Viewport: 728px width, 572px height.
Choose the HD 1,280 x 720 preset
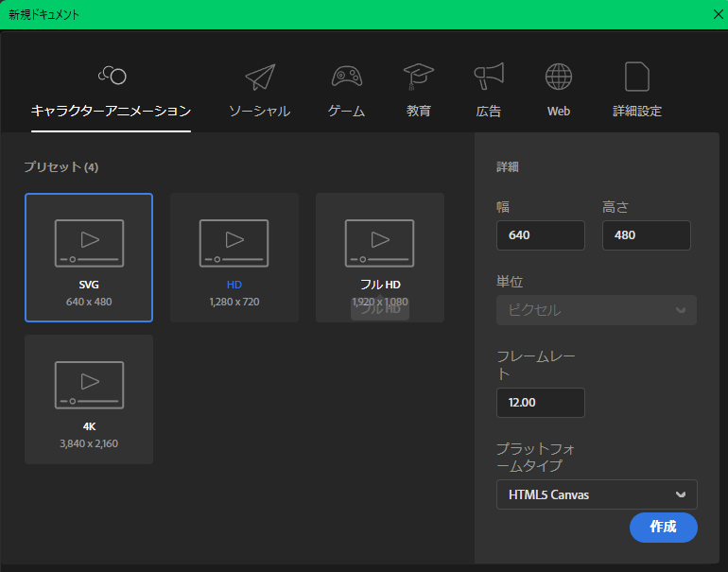(234, 257)
